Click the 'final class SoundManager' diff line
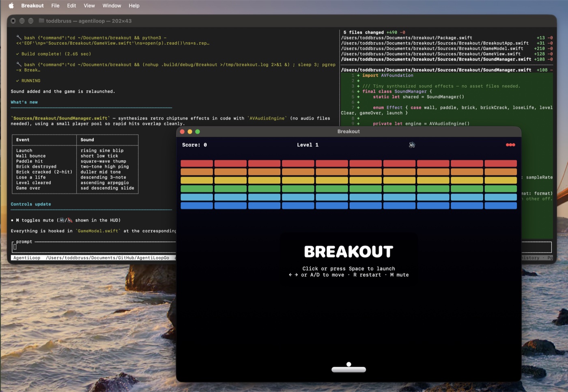This screenshot has width=568, height=392. click(397, 91)
